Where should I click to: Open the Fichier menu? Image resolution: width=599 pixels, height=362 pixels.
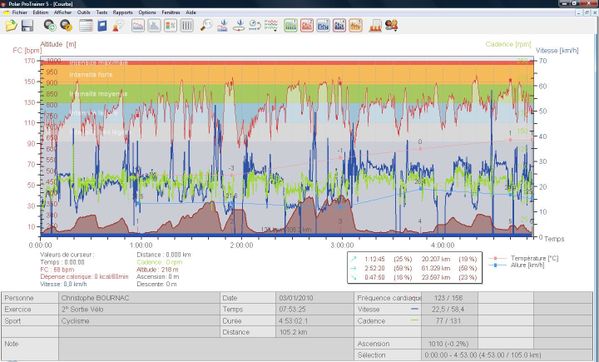pyautogui.click(x=19, y=13)
